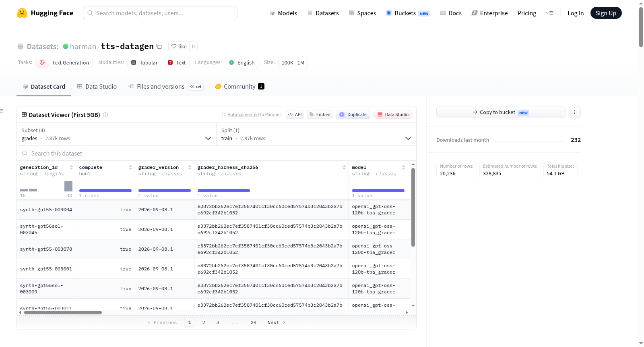Screen dimensions: 644x347
Task: Click the Hugging Face emoji logo
Action: tap(22, 13)
